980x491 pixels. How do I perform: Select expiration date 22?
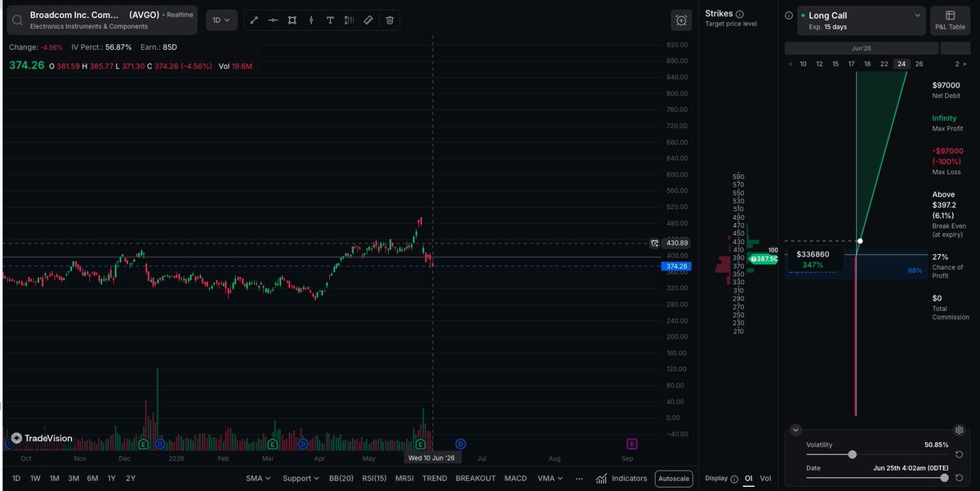point(884,64)
